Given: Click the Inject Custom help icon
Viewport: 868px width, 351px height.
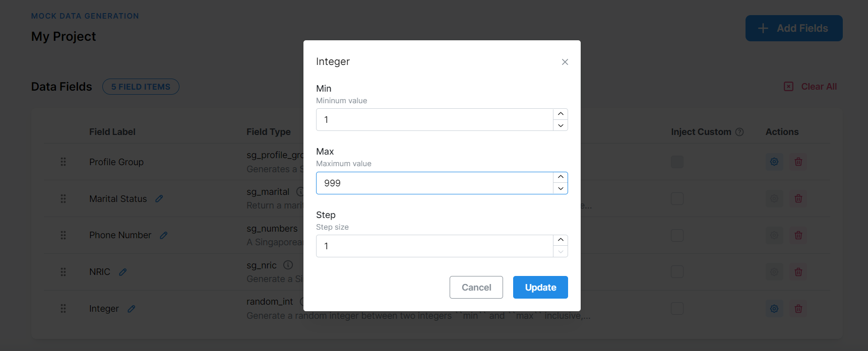Looking at the screenshot, I should [739, 132].
